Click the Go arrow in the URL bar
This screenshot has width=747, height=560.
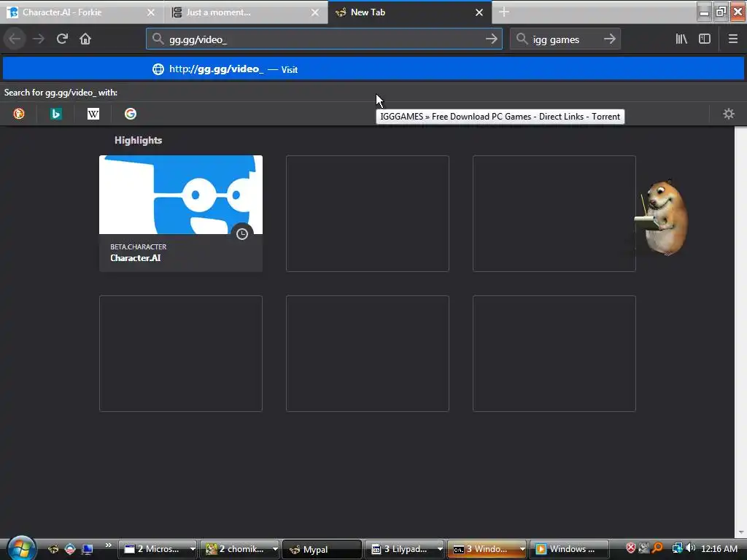click(x=492, y=39)
